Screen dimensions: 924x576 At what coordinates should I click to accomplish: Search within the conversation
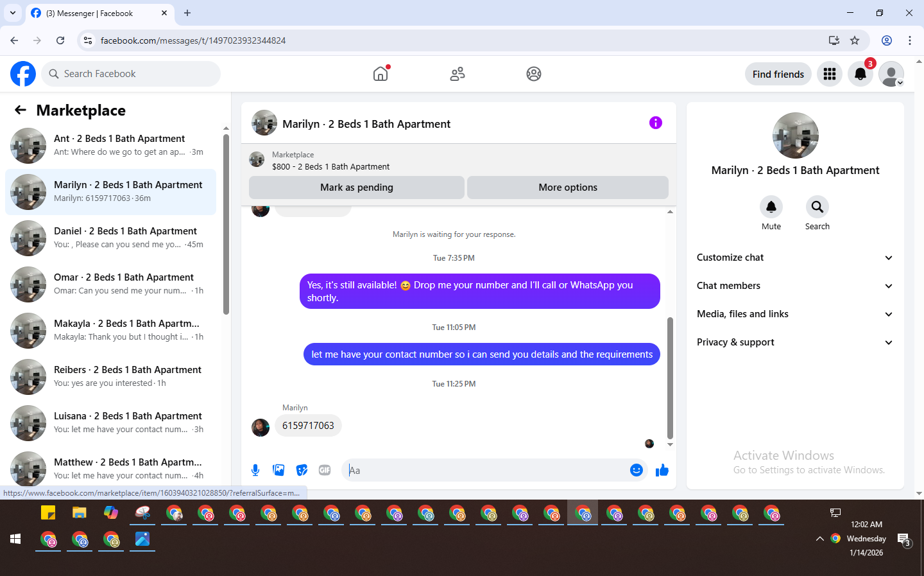coord(817,207)
